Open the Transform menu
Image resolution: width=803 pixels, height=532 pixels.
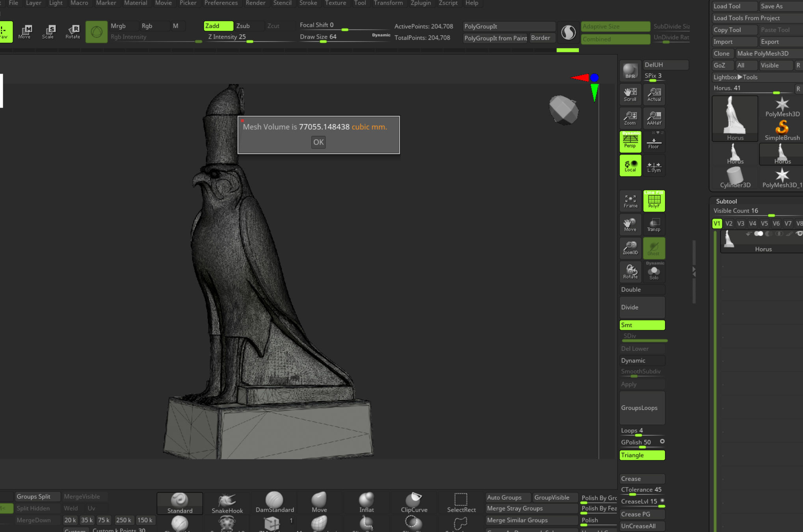(388, 3)
